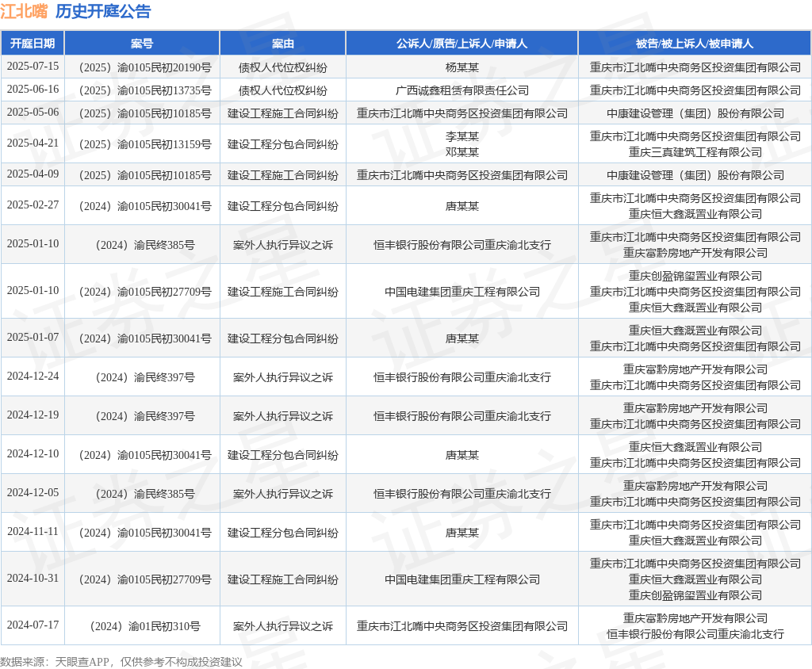Select the date 2024-10-31
Viewport: 812px width, 669px height.
click(x=33, y=578)
